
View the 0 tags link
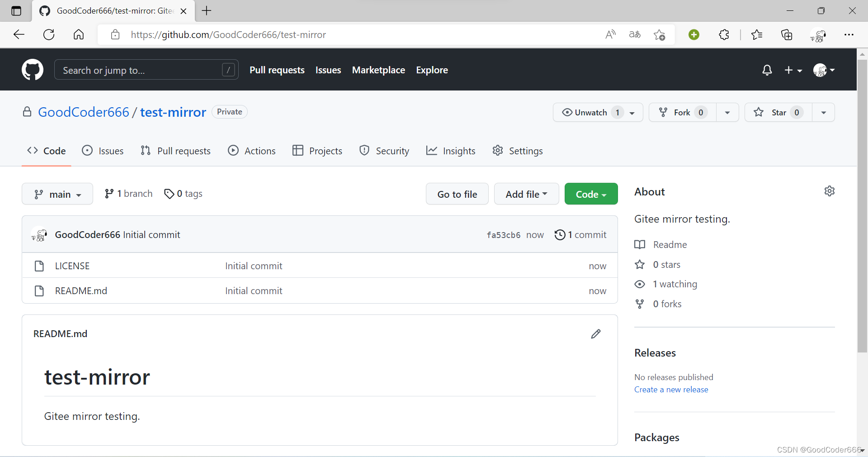183,194
